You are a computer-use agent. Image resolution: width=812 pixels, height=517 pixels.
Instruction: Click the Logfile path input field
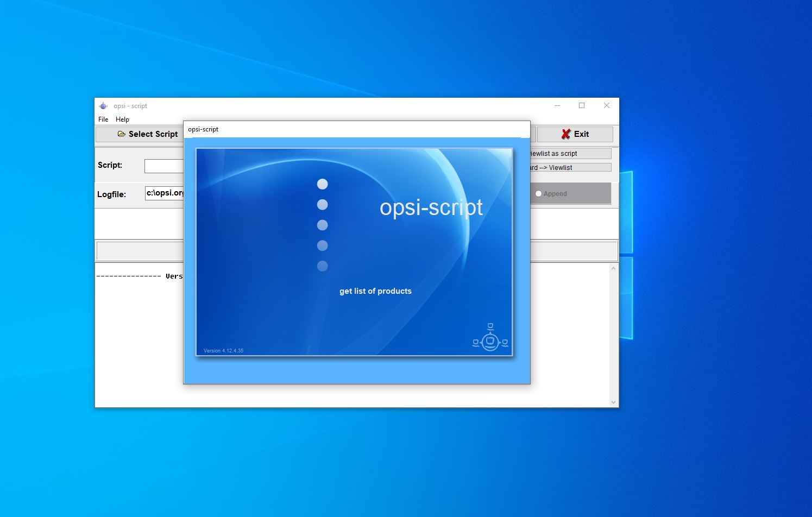tap(165, 193)
